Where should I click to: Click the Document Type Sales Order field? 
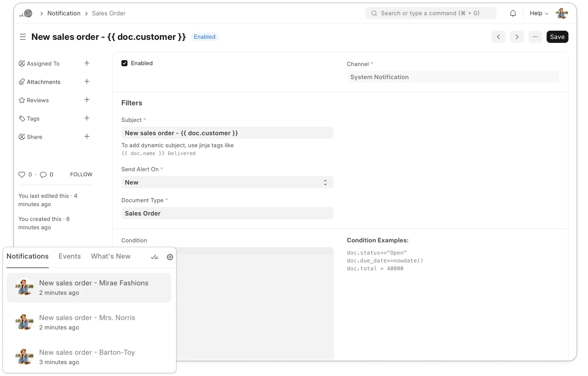pyautogui.click(x=227, y=213)
